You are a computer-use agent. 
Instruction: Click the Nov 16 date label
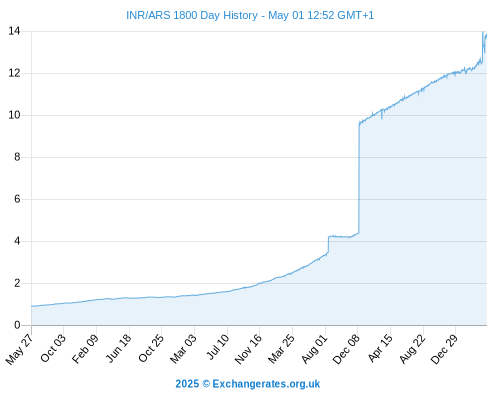coord(248,349)
